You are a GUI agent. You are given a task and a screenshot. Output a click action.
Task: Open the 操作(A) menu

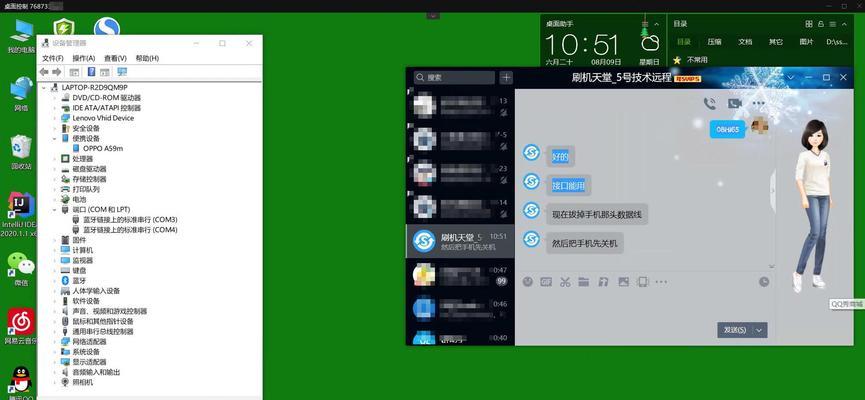[x=84, y=58]
